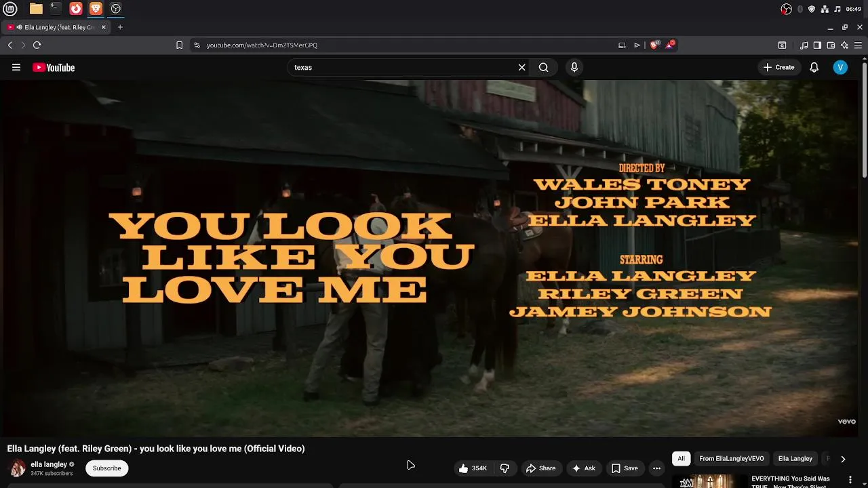
Task: Select the Ella Langley browser tab
Action: click(x=56, y=27)
